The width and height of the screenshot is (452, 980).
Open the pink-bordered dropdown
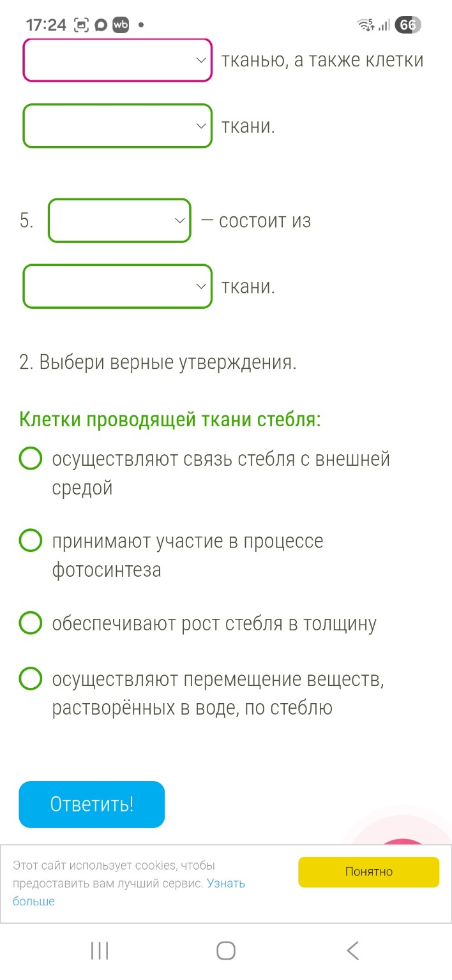[117, 60]
